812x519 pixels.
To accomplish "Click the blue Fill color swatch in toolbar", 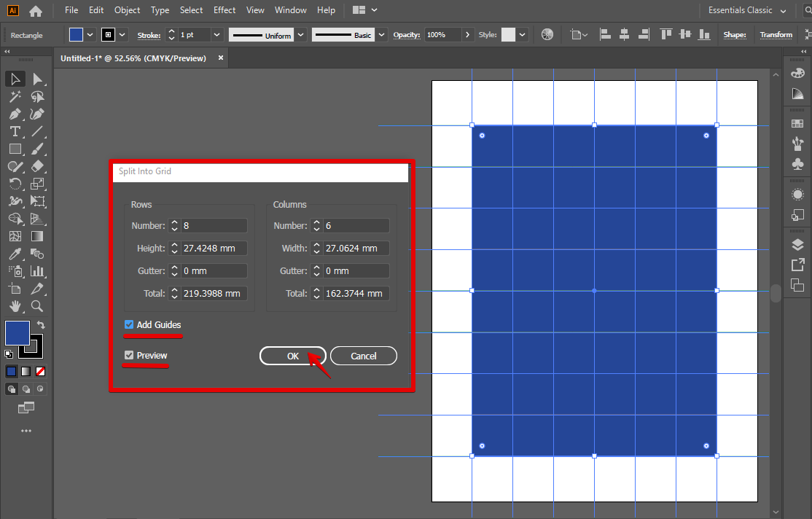I will [x=17, y=333].
